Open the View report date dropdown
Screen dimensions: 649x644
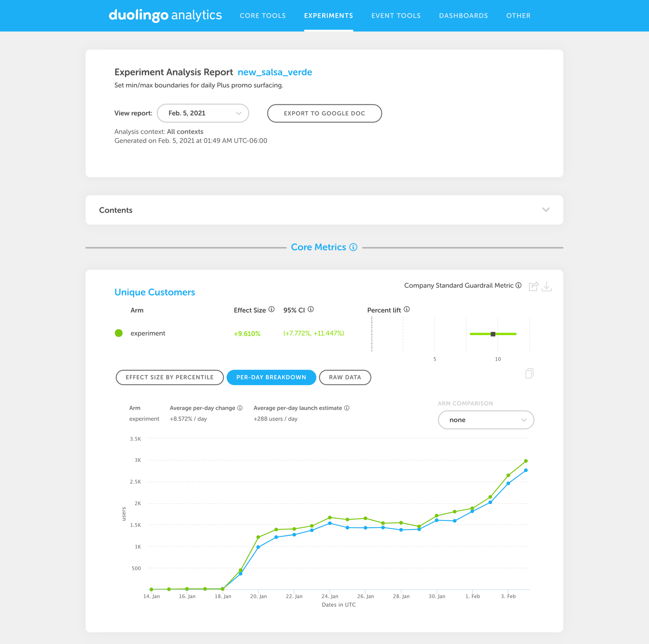202,113
